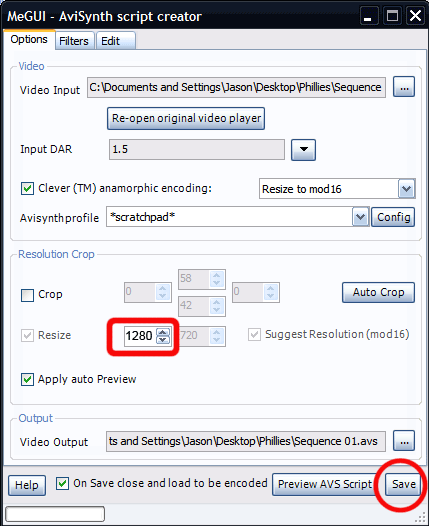This screenshot has height=526, width=429.
Task: Toggle the Resize checkbox
Action: (x=28, y=335)
